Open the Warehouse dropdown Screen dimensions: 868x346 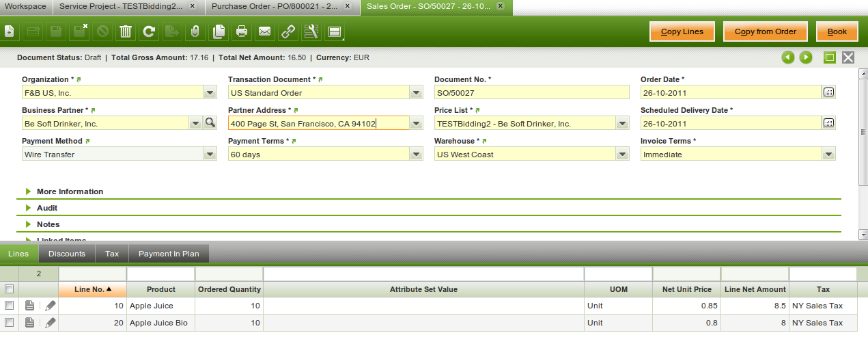(622, 155)
